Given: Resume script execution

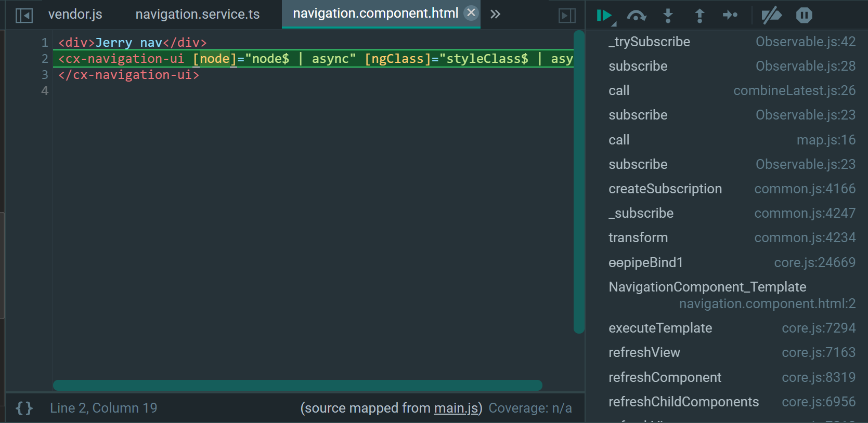Looking at the screenshot, I should tap(605, 16).
